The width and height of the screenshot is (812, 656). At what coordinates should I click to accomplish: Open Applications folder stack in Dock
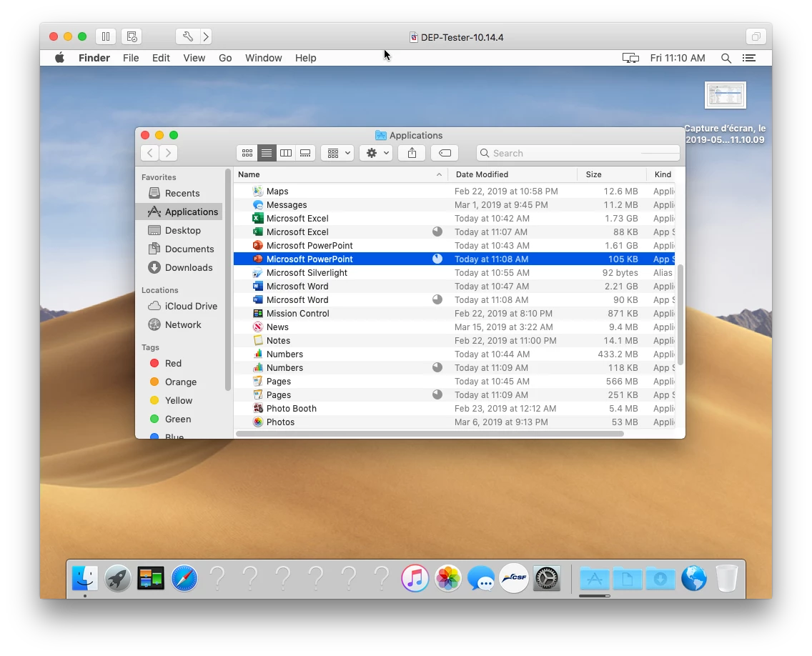(595, 578)
